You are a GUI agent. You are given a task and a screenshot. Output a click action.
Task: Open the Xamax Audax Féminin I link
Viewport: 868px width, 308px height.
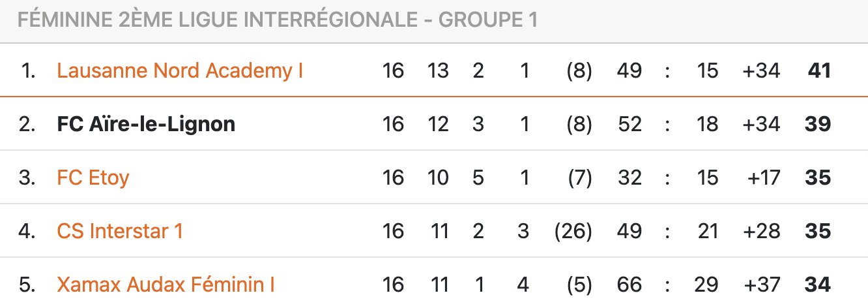tap(166, 285)
